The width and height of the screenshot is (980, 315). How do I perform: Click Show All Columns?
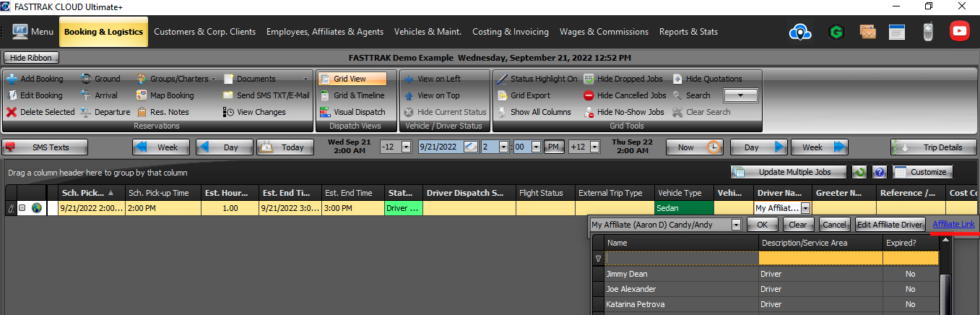point(534,112)
